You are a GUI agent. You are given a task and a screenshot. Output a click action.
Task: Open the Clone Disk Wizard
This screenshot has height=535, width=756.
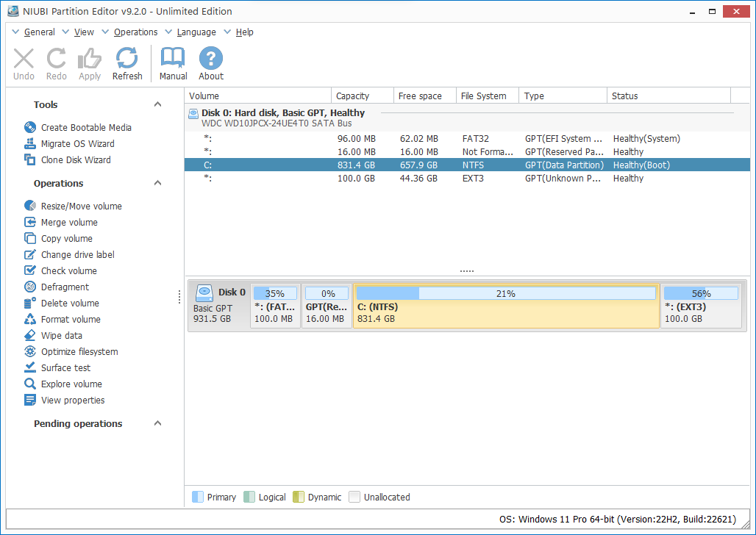tap(75, 160)
